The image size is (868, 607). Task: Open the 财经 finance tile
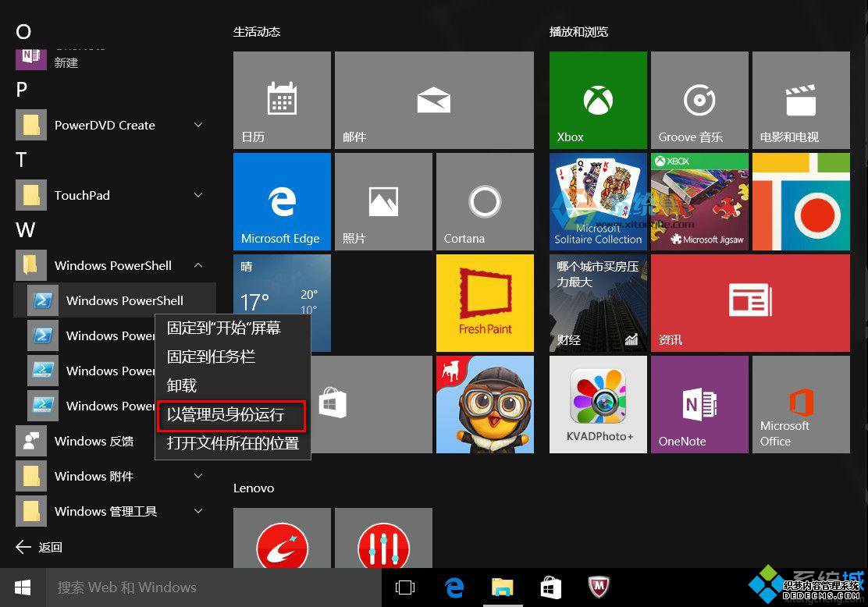pos(598,303)
